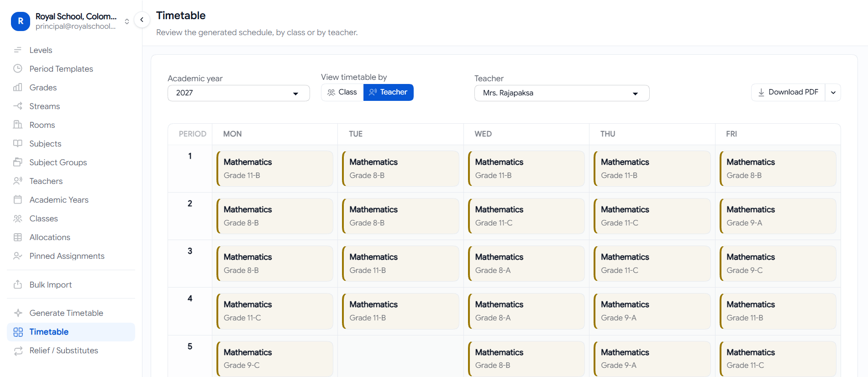Click the Subjects book icon
The width and height of the screenshot is (868, 377).
tap(18, 143)
